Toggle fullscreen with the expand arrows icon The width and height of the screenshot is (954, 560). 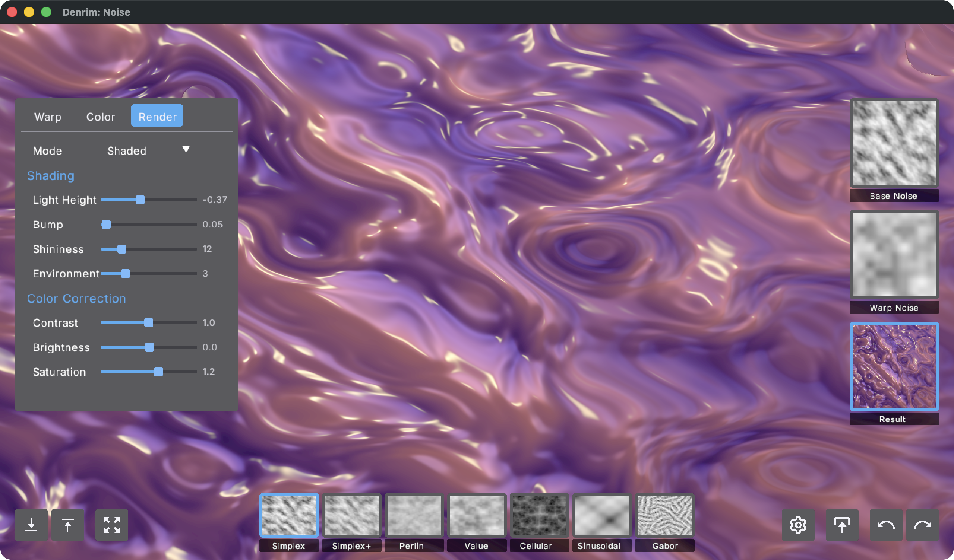112,525
